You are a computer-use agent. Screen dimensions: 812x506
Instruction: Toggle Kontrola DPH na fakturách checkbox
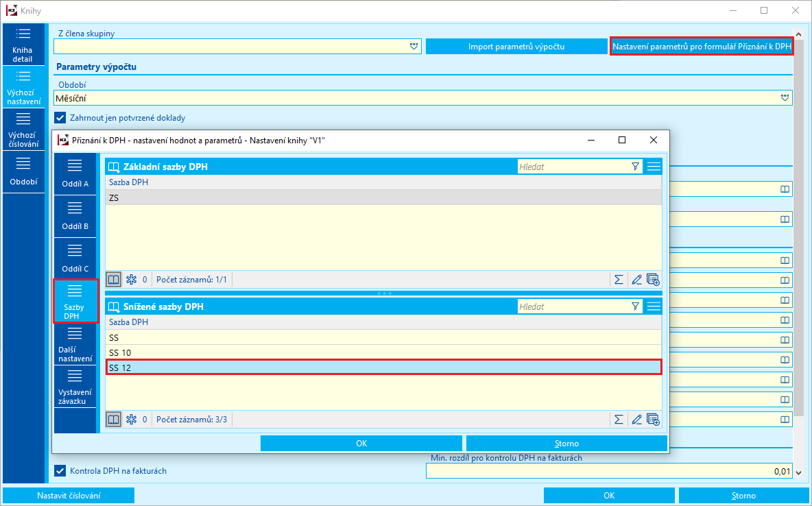(60, 471)
